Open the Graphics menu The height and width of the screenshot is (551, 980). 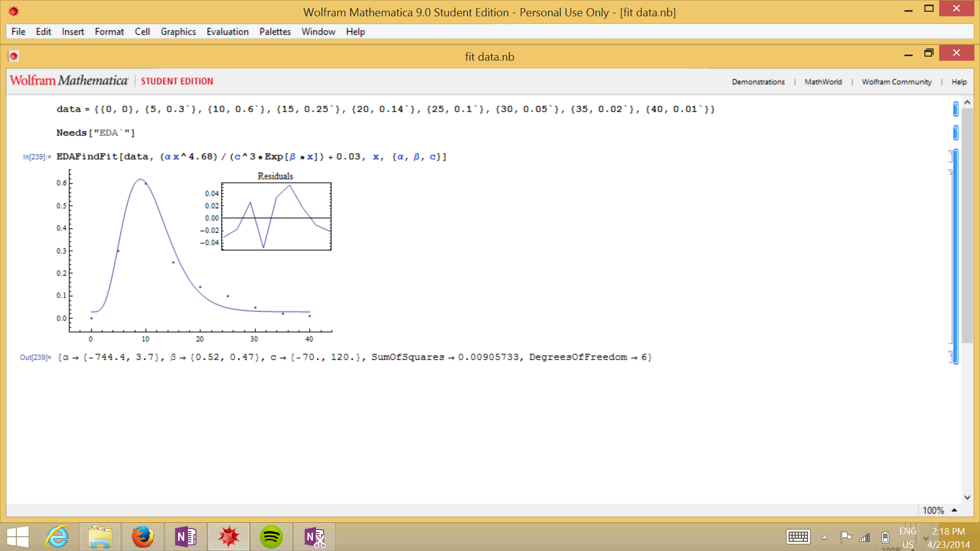click(x=178, y=32)
